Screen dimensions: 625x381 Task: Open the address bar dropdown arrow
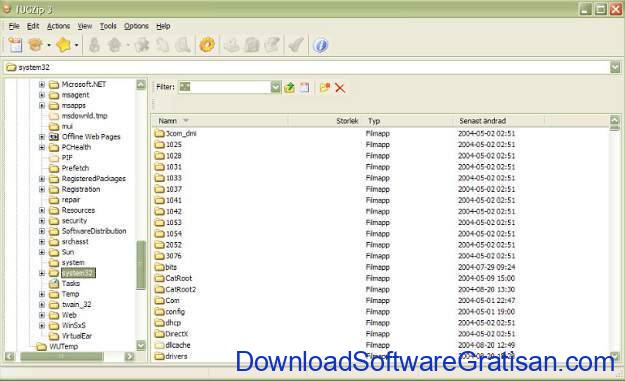(615, 67)
